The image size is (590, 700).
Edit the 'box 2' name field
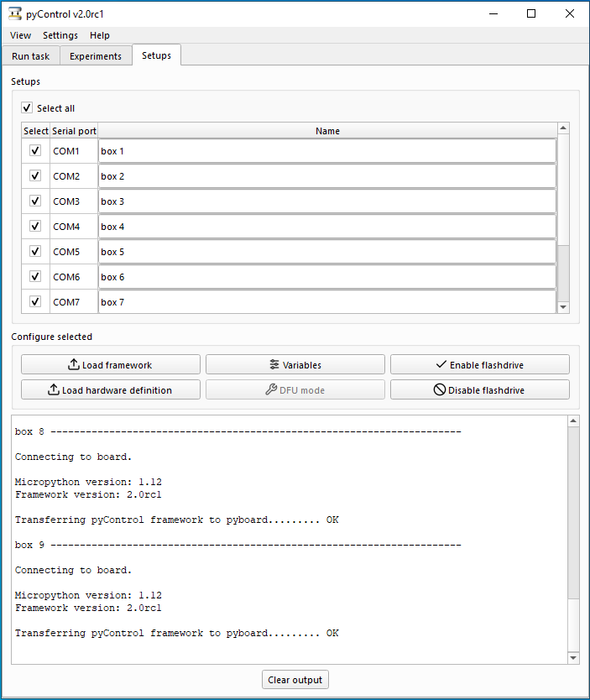[x=327, y=176]
